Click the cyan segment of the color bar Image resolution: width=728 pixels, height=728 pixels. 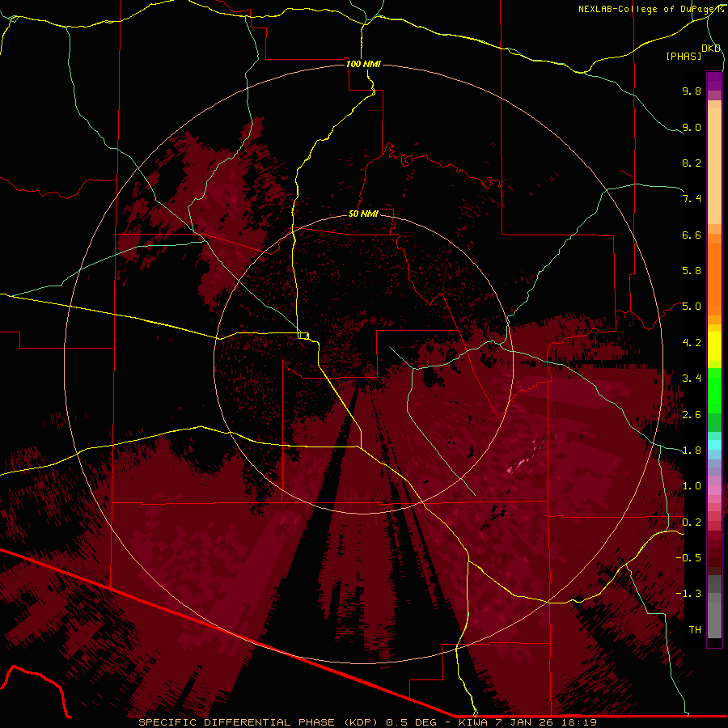714,445
